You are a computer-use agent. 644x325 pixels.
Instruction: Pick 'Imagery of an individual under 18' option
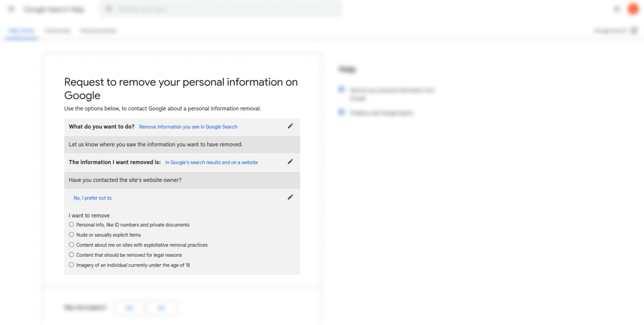(72, 265)
